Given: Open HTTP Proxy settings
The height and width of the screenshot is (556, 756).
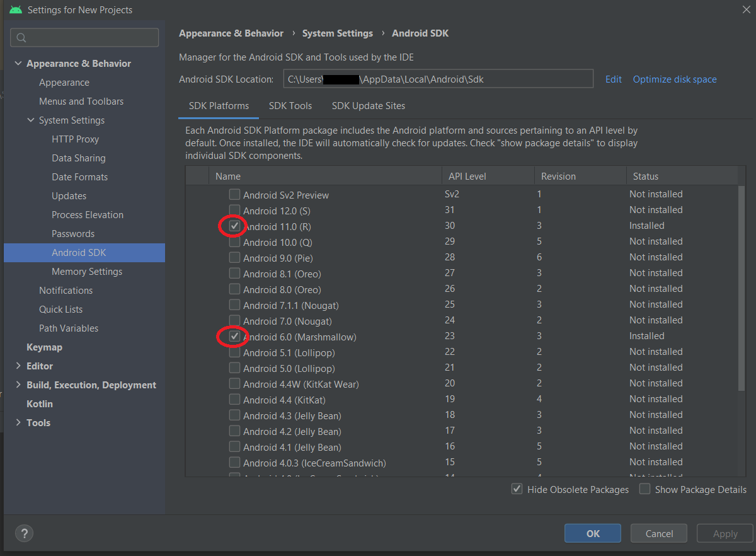Looking at the screenshot, I should pos(75,139).
